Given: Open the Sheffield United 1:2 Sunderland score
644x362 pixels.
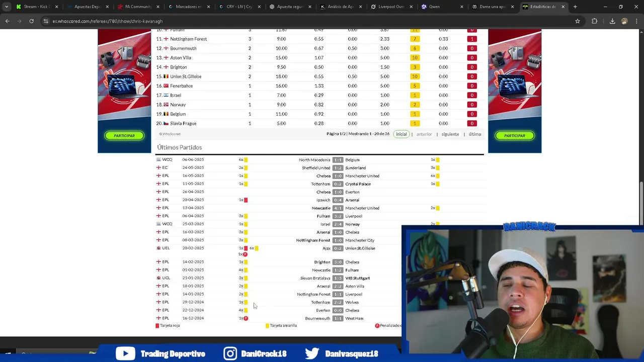Looking at the screenshot, I should pos(338,168).
